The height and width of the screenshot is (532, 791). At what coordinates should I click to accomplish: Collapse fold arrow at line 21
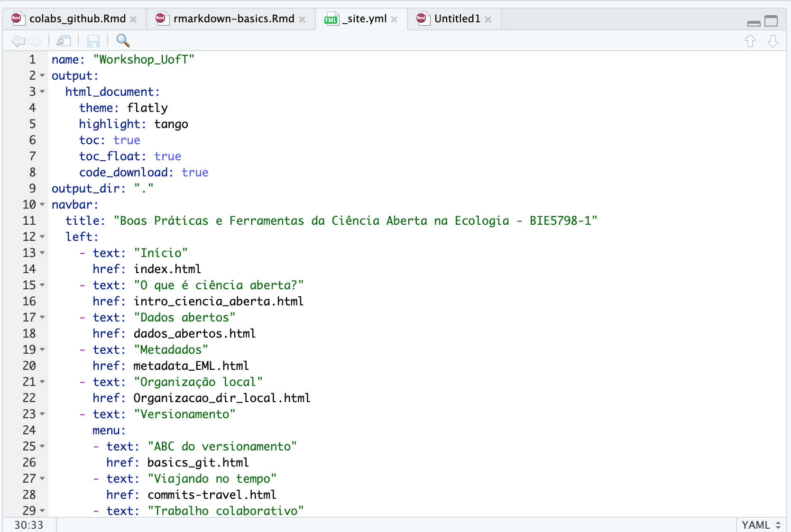point(42,382)
